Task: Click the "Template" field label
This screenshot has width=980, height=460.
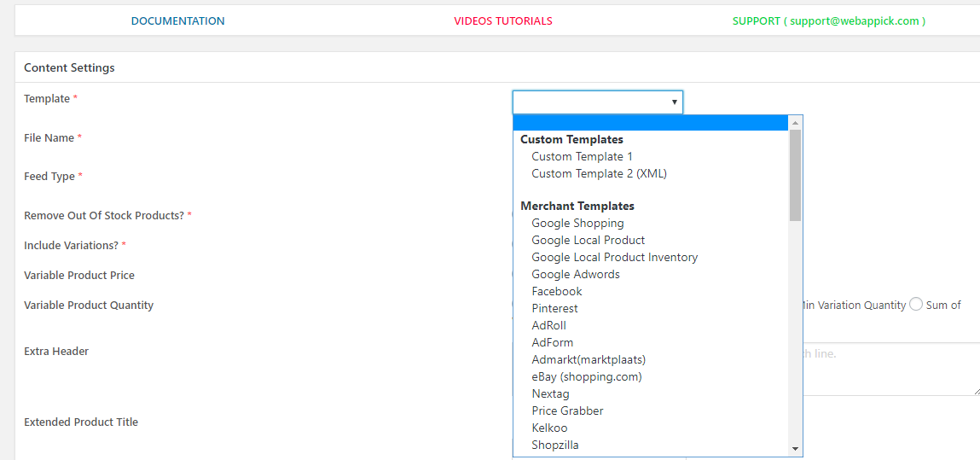Action: tap(47, 98)
